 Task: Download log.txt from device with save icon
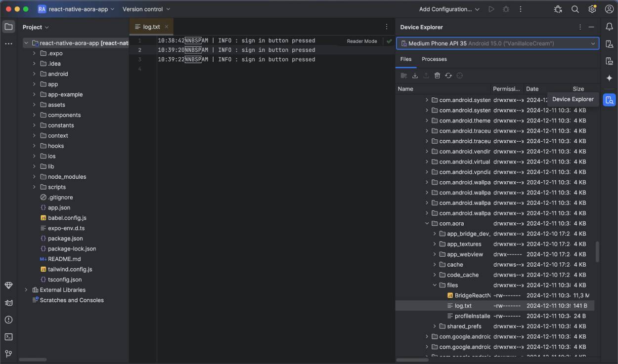click(x=415, y=75)
